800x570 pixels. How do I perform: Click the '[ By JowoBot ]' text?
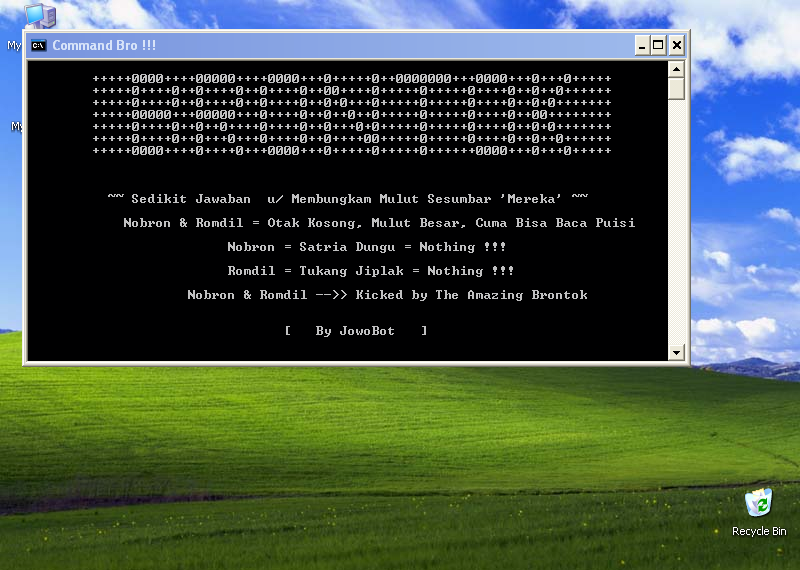(x=356, y=331)
